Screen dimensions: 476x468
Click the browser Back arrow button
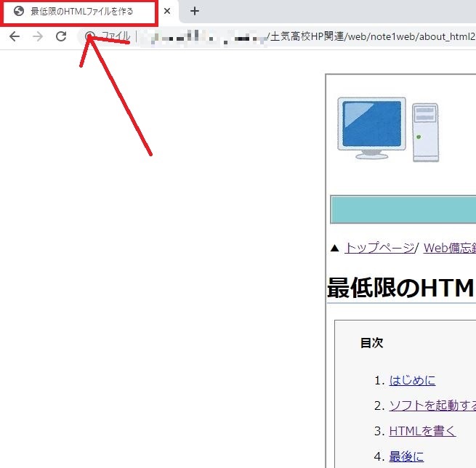[x=15, y=36]
